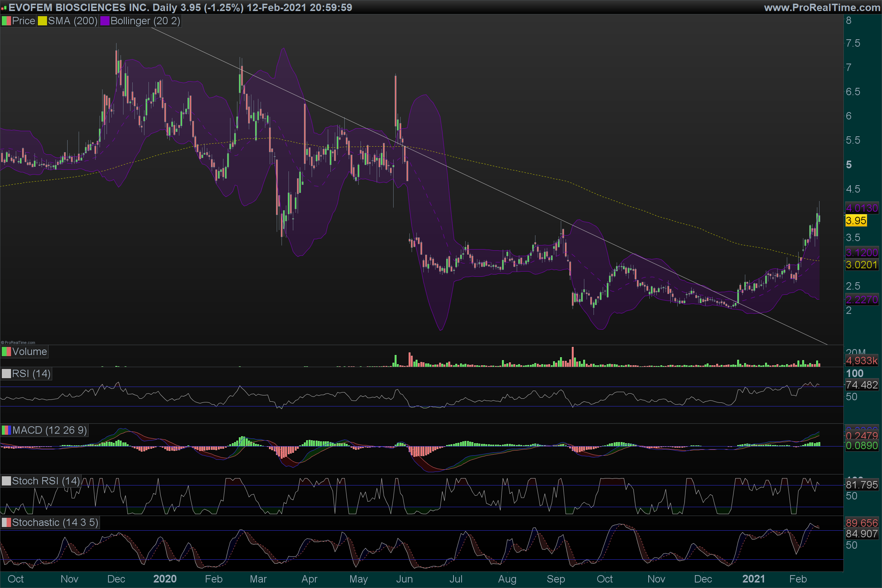Viewport: 882px width, 588px height.
Task: Select the 3.0201 SMA value label
Action: tap(862, 265)
